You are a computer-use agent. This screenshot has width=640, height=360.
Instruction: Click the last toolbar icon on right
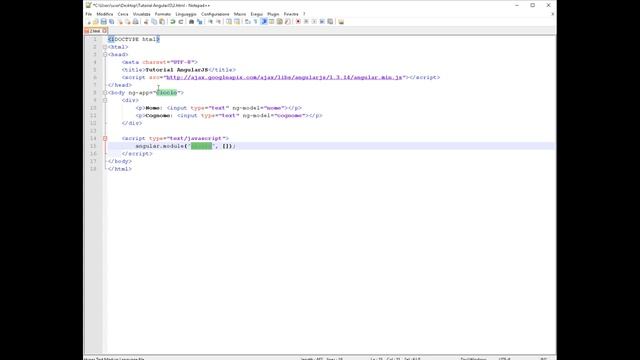pos(340,22)
